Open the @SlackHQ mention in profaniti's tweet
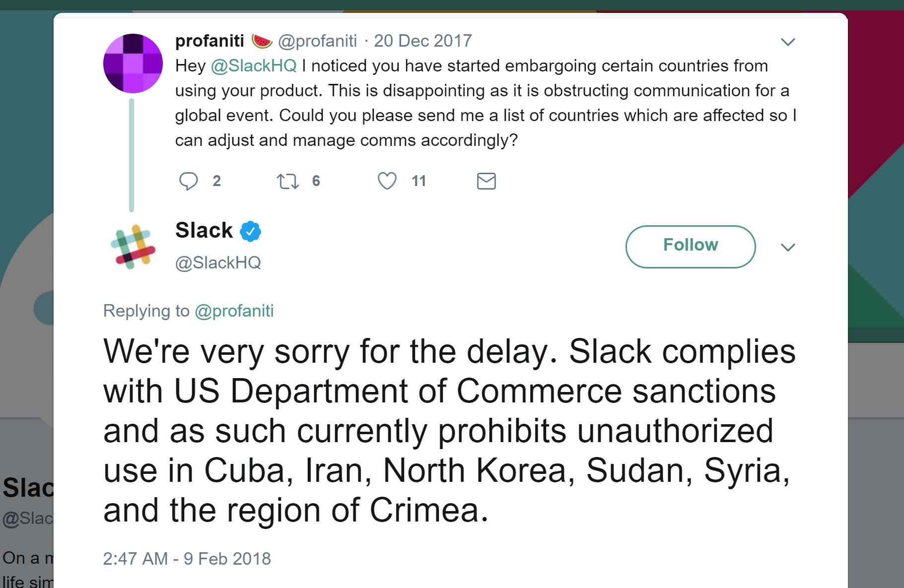This screenshot has width=904, height=588. pos(254,66)
